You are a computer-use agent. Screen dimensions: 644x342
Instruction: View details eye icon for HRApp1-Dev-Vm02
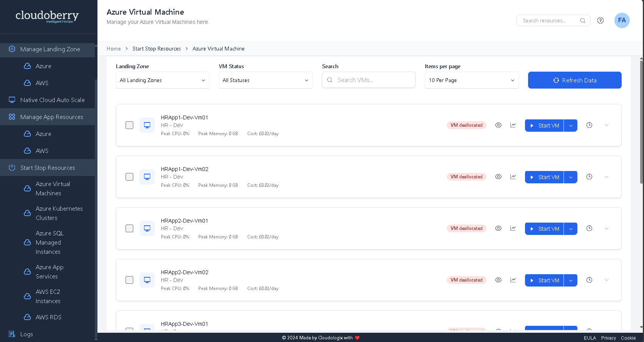coord(498,177)
